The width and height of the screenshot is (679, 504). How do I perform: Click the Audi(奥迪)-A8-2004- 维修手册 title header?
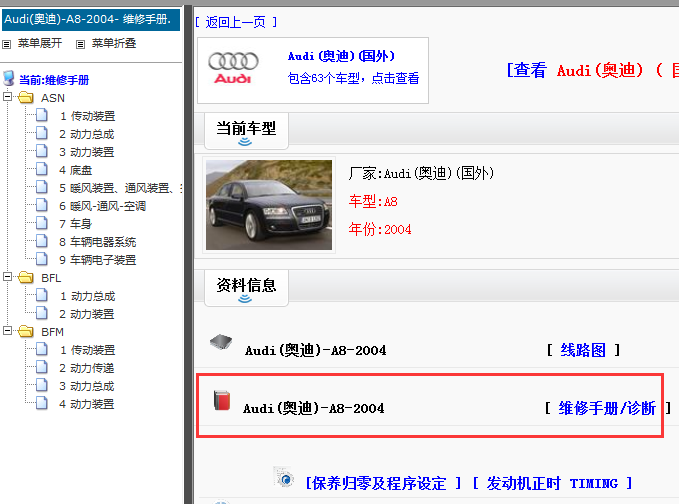click(x=91, y=19)
